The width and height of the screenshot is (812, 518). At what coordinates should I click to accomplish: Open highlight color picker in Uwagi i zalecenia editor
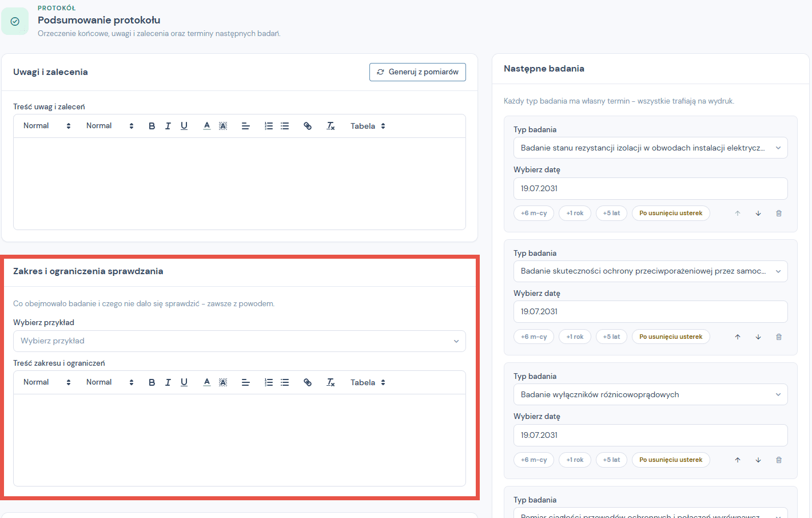(x=223, y=126)
